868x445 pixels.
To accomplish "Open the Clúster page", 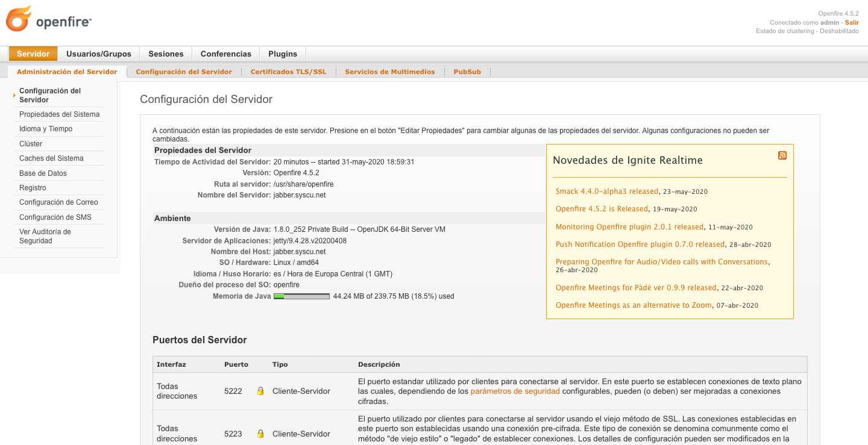I will [x=31, y=144].
